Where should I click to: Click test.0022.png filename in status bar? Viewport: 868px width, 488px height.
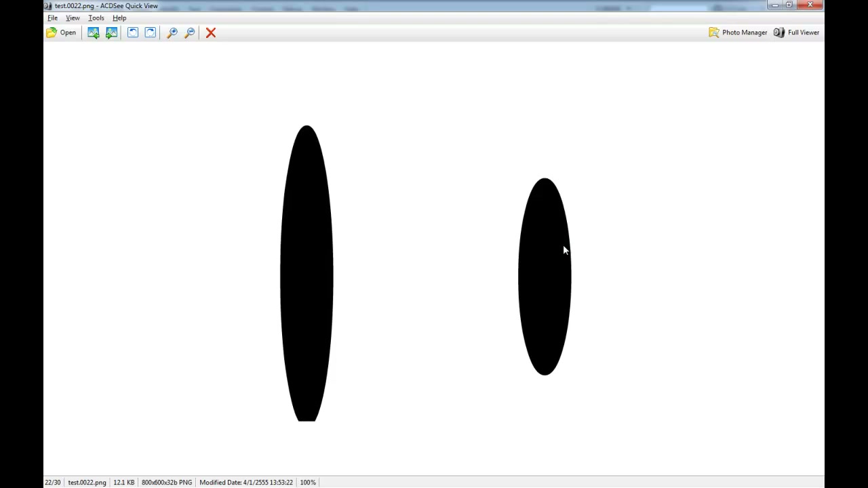(87, 483)
